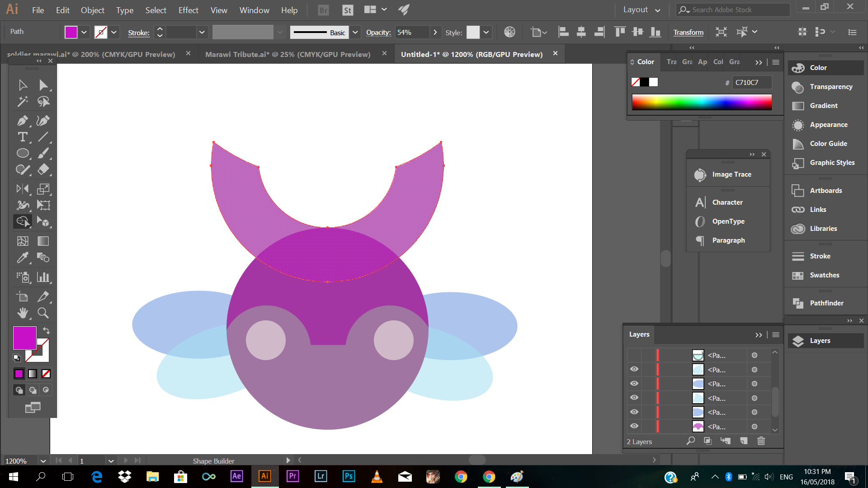Target the top path sublayer circle
This screenshot has height=488, width=868.
point(755,355)
